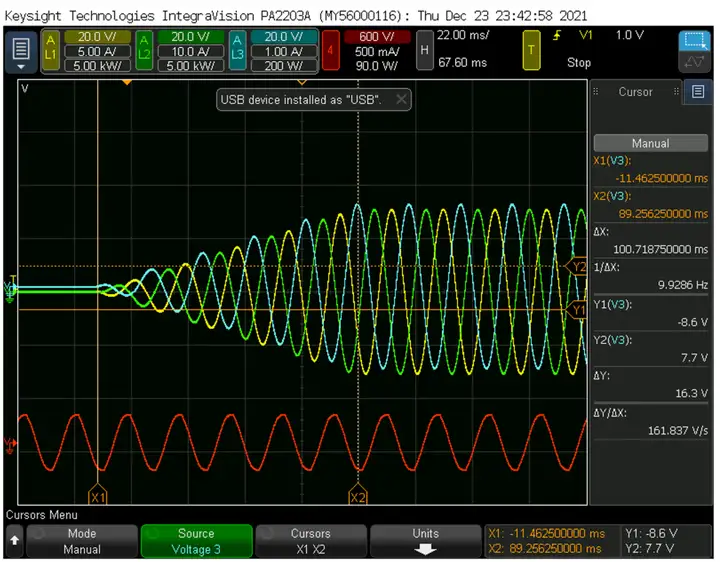Click the 67.60 ms delay value

[x=462, y=62]
